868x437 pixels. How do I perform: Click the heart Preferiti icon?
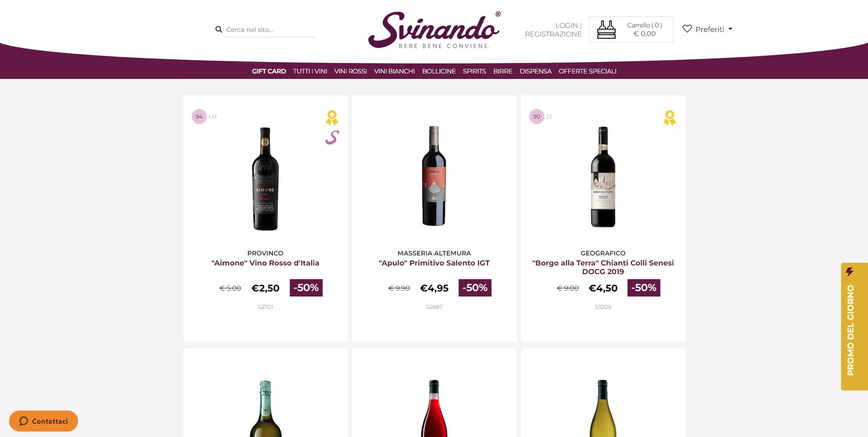click(x=687, y=29)
